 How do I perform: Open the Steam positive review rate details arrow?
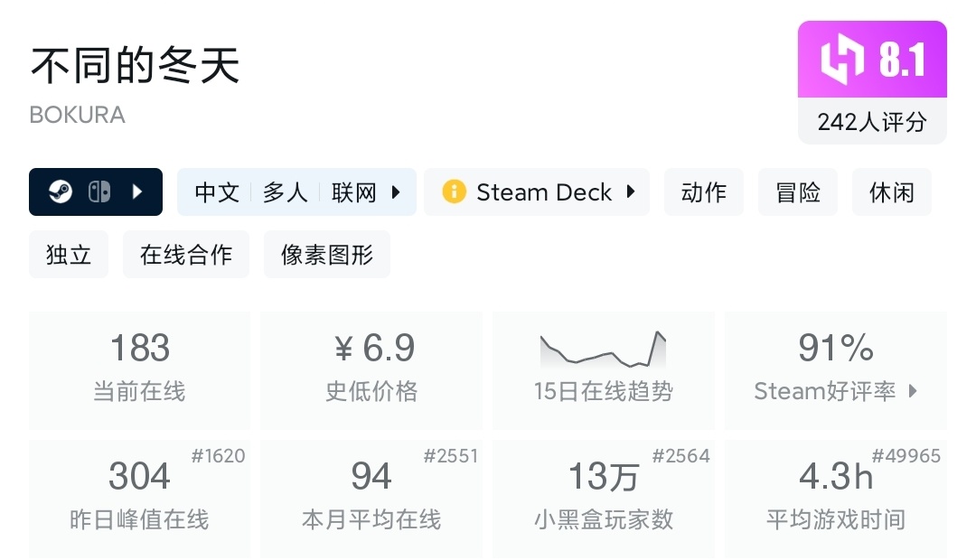913,391
